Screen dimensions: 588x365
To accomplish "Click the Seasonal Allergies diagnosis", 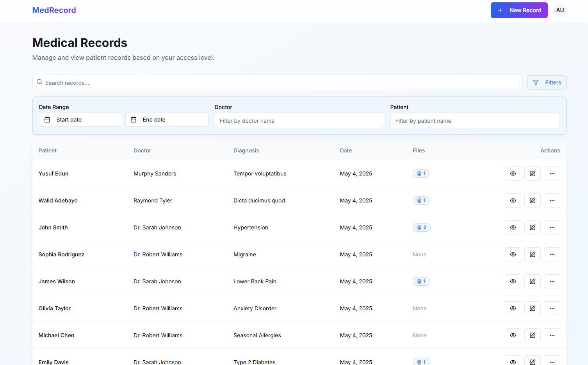I will tap(257, 335).
